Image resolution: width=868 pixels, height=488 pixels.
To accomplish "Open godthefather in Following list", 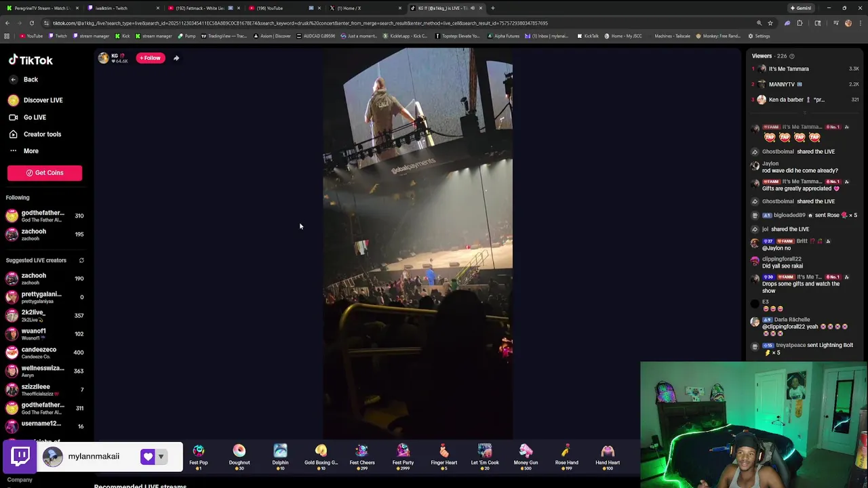I will tap(44, 216).
